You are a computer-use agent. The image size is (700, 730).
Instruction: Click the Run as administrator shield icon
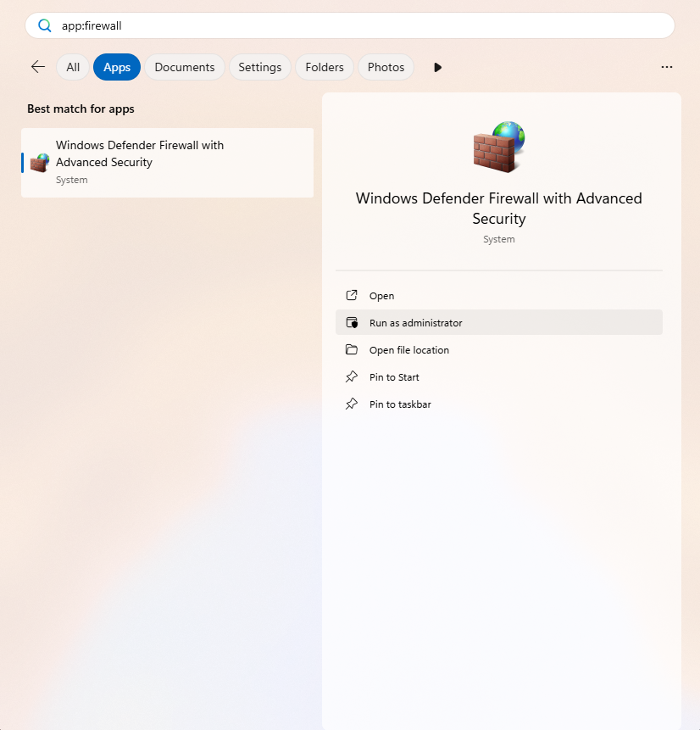click(352, 323)
